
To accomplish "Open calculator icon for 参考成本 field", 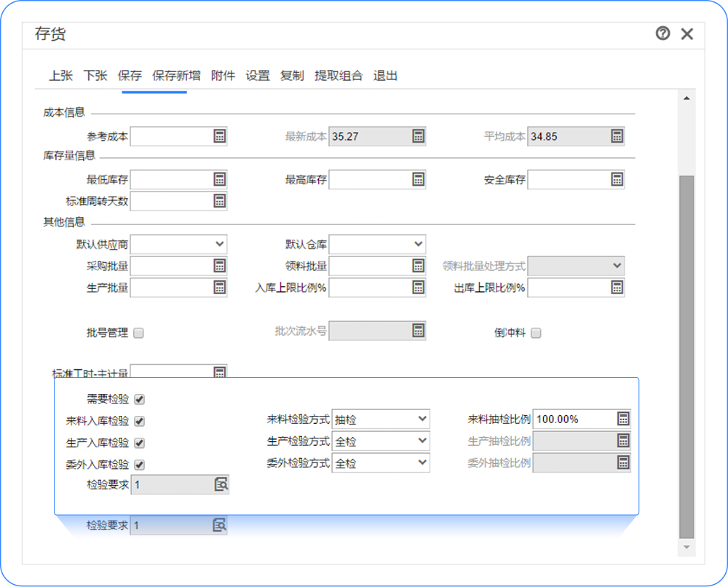I will [x=219, y=136].
